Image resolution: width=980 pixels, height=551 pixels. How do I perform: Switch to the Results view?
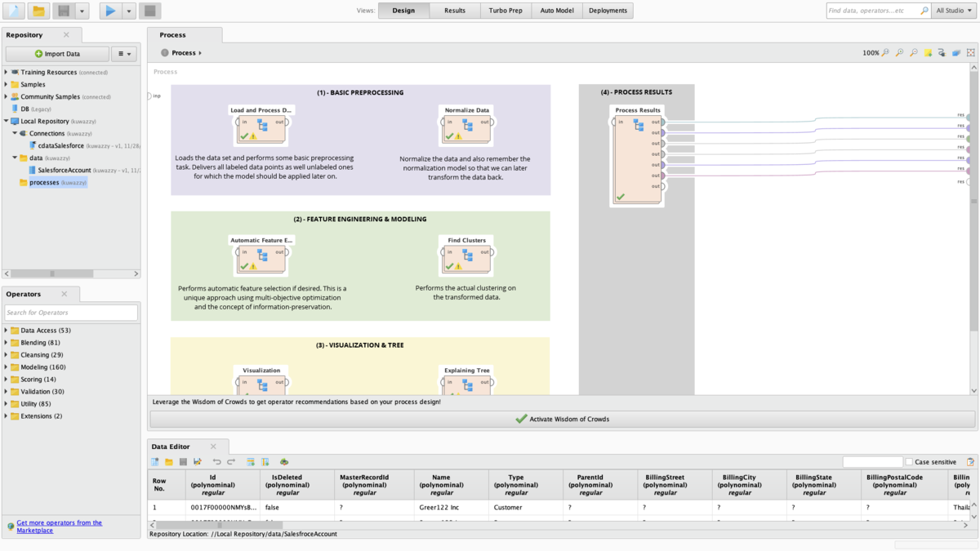(455, 11)
